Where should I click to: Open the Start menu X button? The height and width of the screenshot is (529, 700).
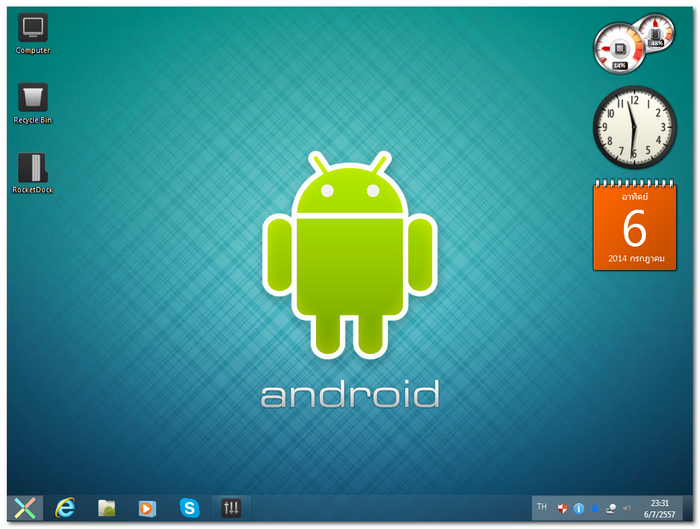[25, 508]
